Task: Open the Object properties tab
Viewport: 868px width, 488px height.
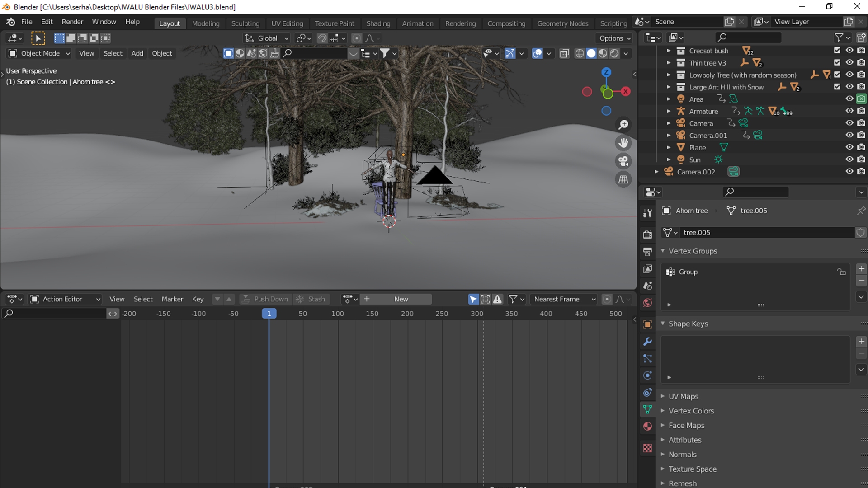Action: click(x=647, y=324)
